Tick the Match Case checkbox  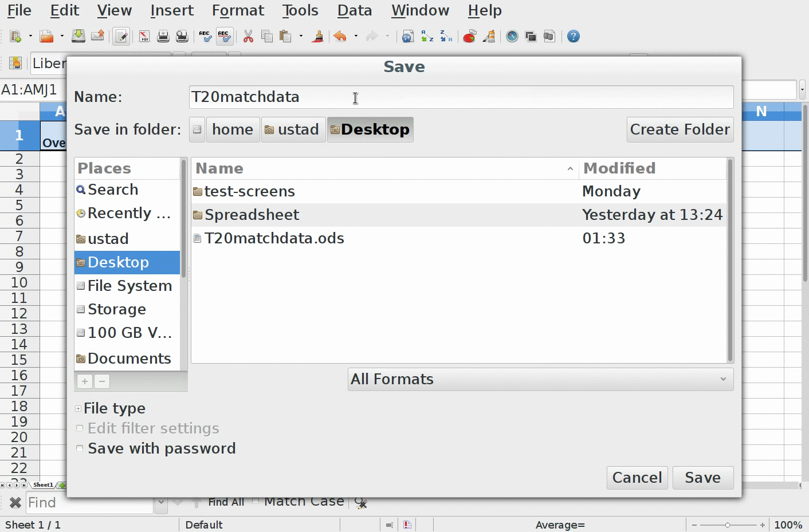tap(256, 501)
